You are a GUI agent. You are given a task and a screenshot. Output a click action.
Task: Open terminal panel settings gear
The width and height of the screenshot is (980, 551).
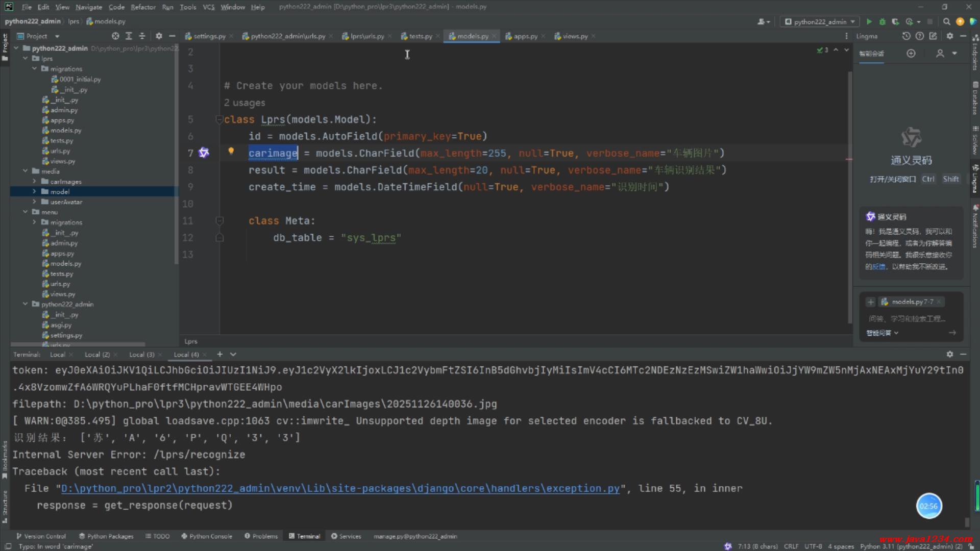tap(949, 354)
